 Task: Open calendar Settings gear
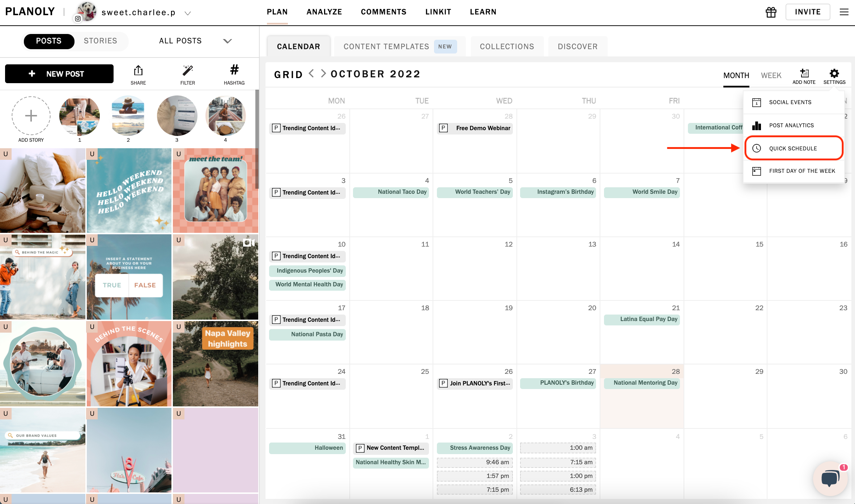[834, 73]
